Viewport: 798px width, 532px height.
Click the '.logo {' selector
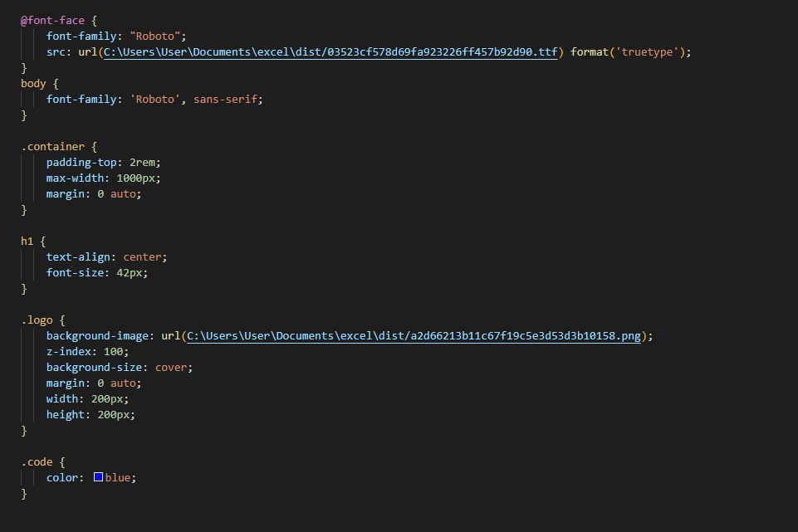click(43, 320)
